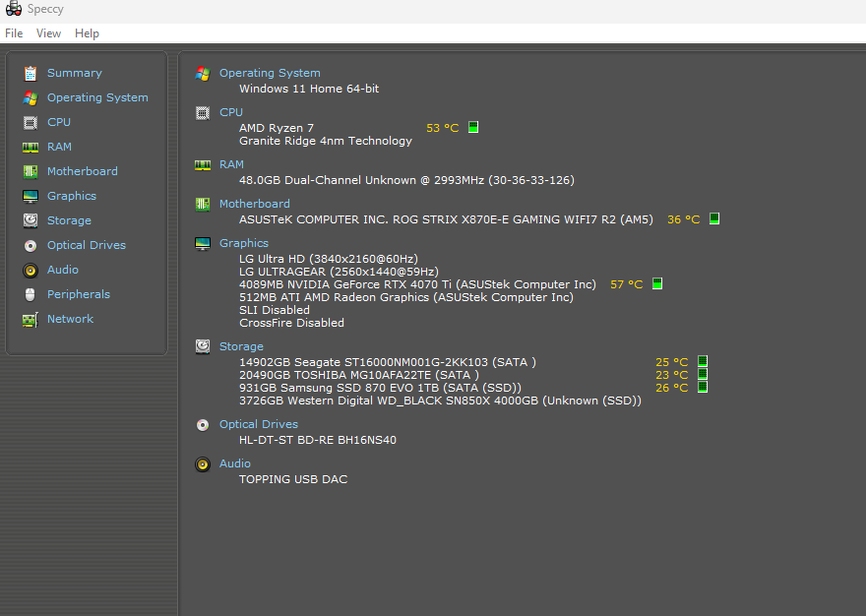The width and height of the screenshot is (866, 616).
Task: Click Granite Ridge 4nm Technology text
Action: [326, 141]
